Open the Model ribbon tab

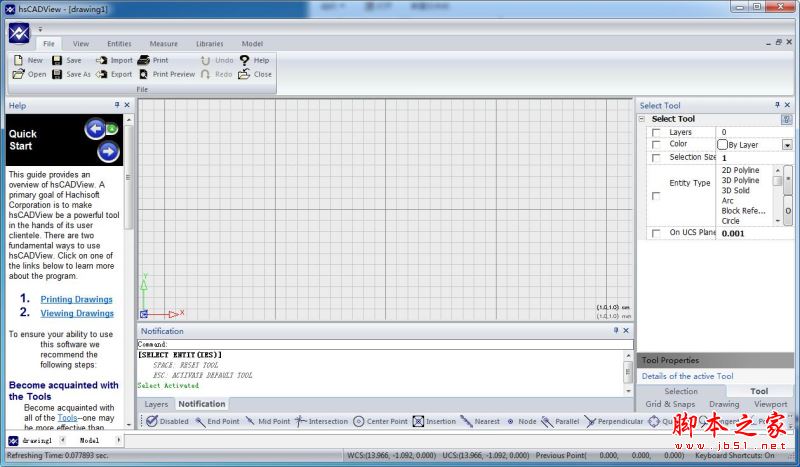pos(252,44)
